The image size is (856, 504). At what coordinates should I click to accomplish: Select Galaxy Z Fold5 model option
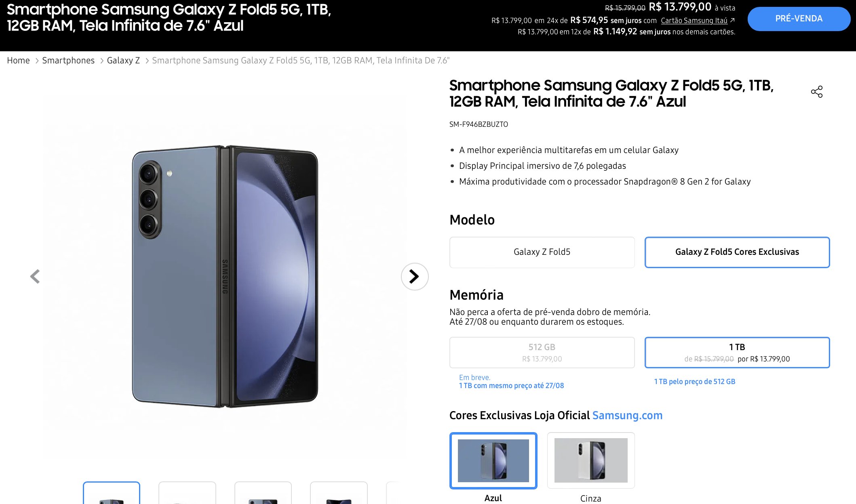click(542, 252)
